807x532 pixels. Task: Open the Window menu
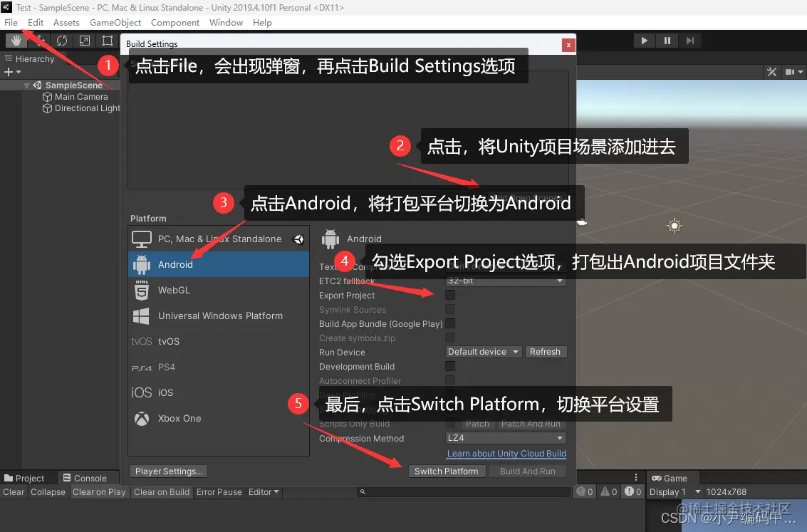pos(226,23)
